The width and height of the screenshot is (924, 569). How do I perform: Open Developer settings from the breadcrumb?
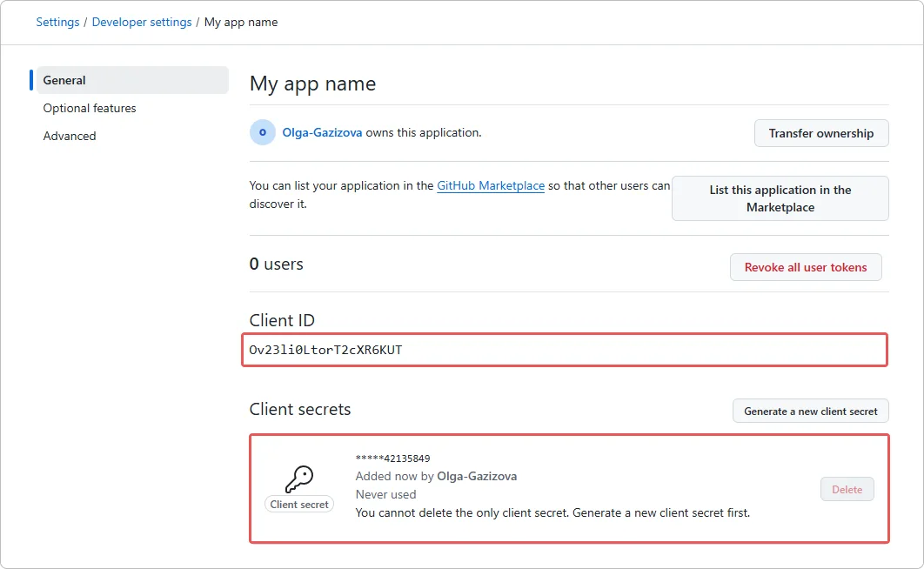coord(142,22)
